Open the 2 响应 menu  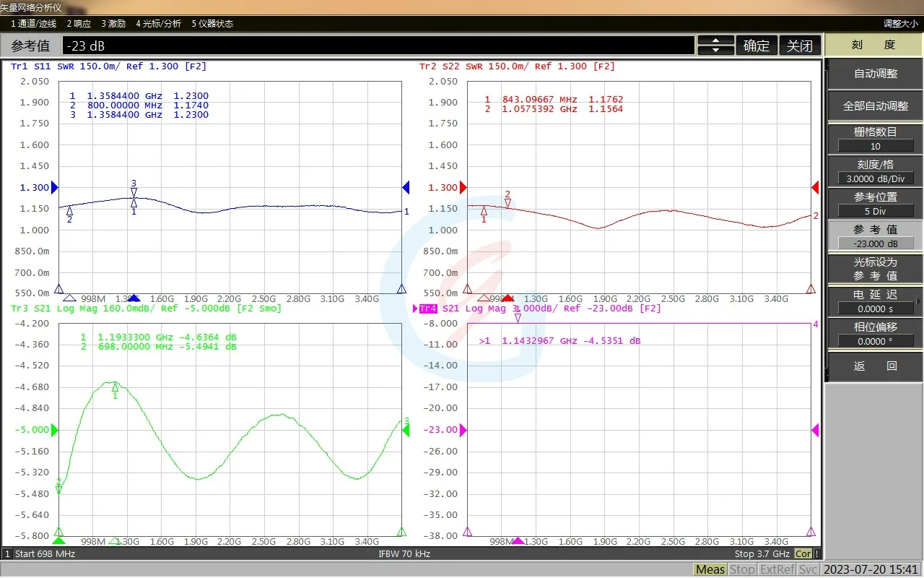(79, 23)
